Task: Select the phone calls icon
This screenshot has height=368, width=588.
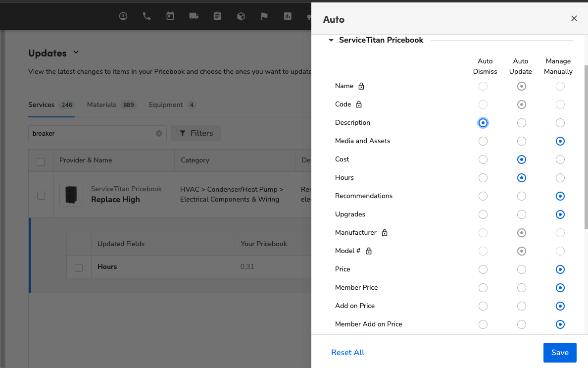Action: pos(147,16)
